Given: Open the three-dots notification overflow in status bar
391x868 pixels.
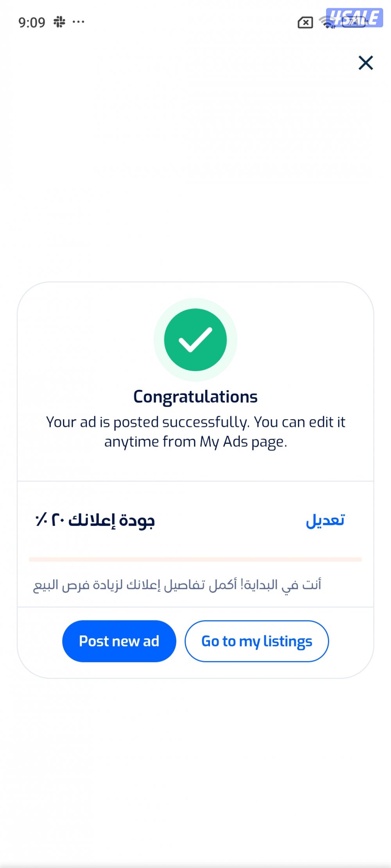Looking at the screenshot, I should (79, 22).
